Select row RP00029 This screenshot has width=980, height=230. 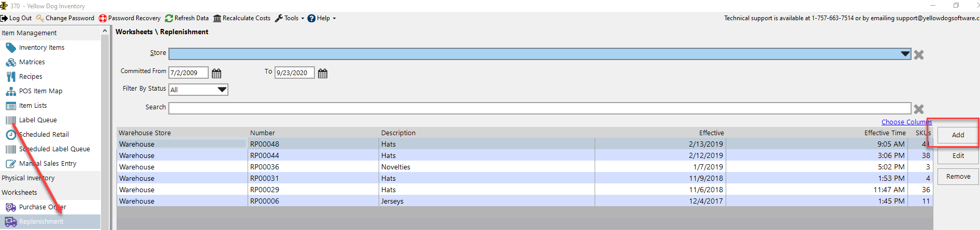click(525, 190)
